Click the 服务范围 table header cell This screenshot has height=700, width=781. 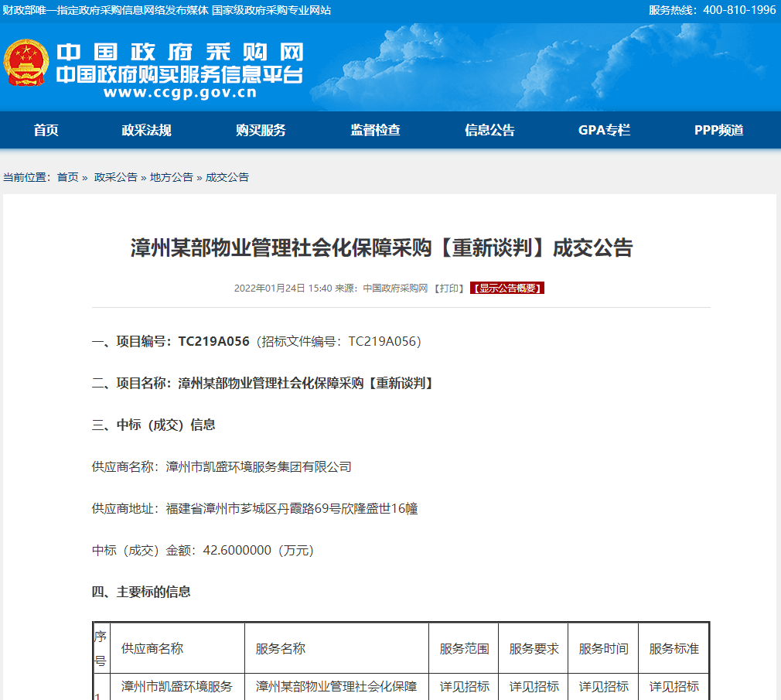[464, 648]
